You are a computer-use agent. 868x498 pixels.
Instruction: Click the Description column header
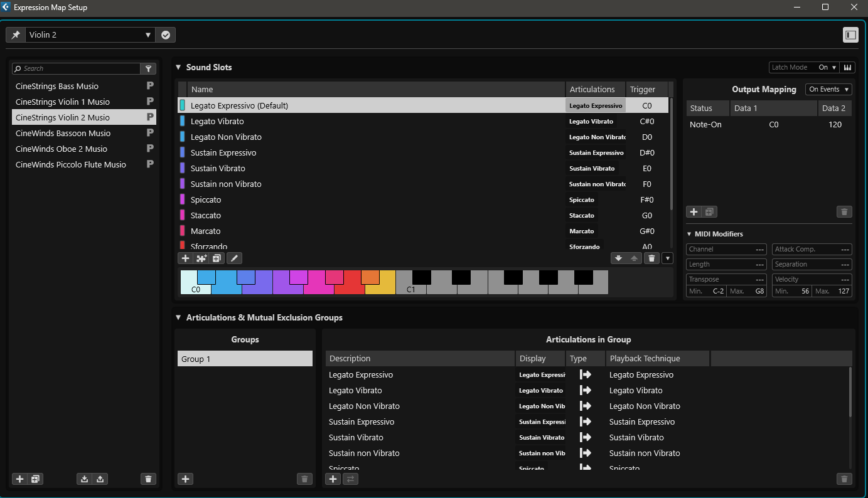420,359
